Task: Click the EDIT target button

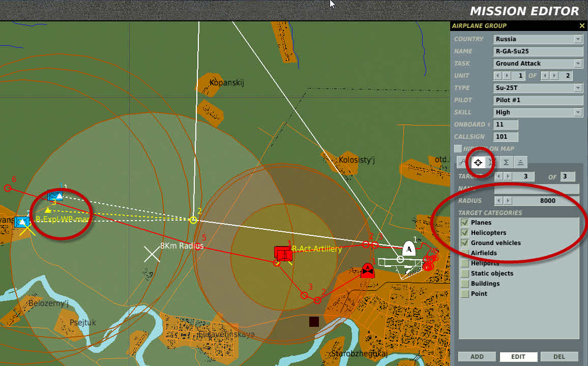Action: [x=518, y=357]
